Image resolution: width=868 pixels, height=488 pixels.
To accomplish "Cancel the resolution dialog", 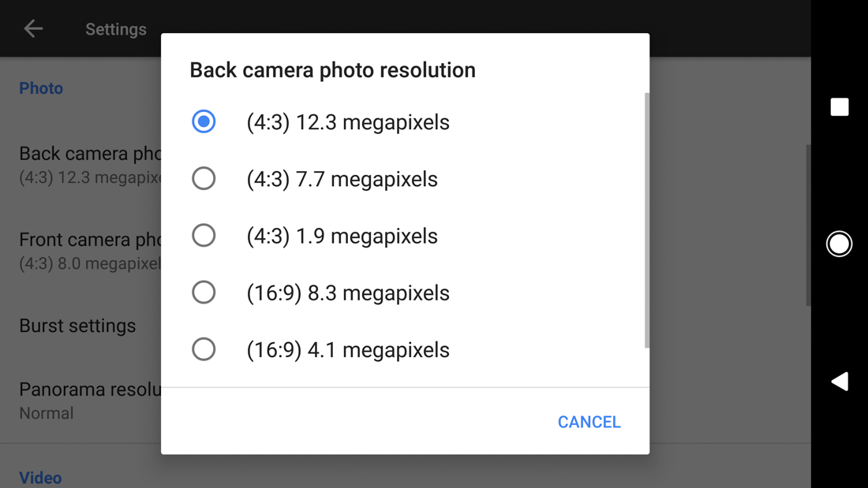I will (x=589, y=422).
